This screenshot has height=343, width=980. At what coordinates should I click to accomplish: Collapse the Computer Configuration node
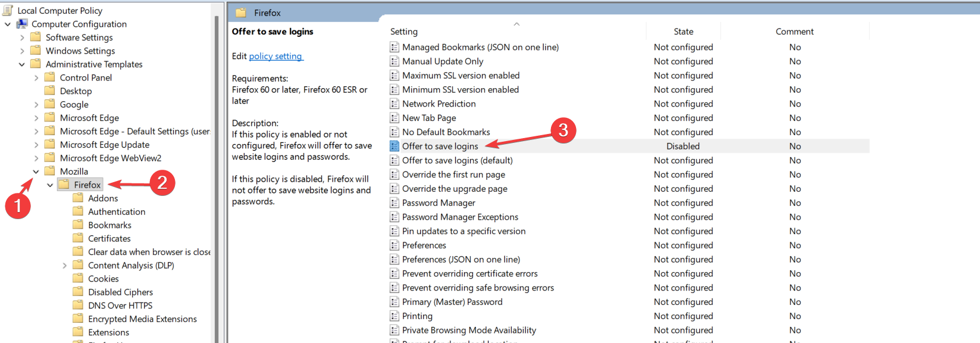pyautogui.click(x=8, y=24)
